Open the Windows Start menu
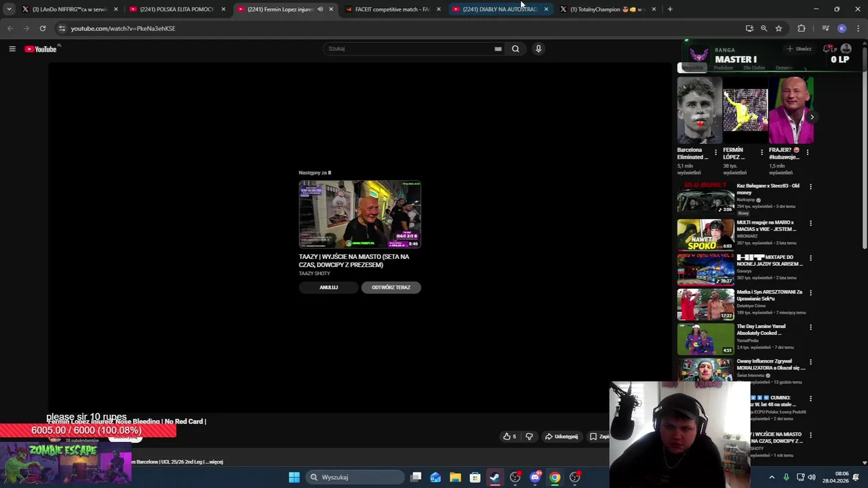Screen dimensions: 868x488 coord(294,477)
